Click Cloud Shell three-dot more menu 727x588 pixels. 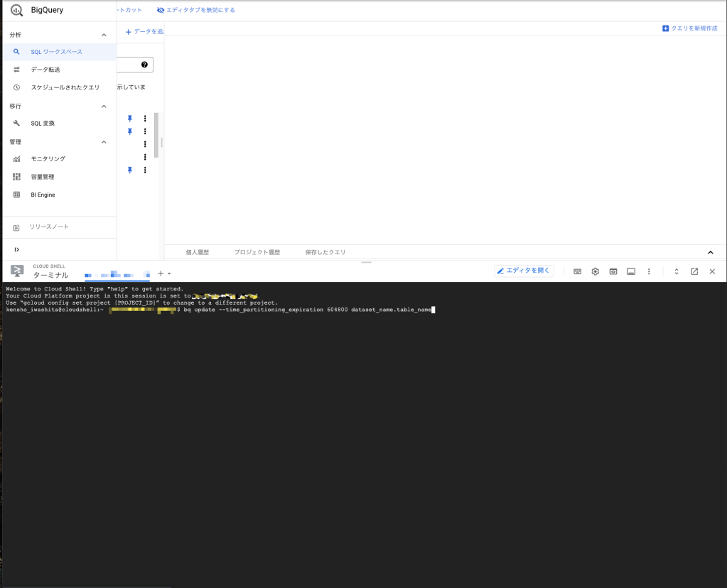pos(649,271)
